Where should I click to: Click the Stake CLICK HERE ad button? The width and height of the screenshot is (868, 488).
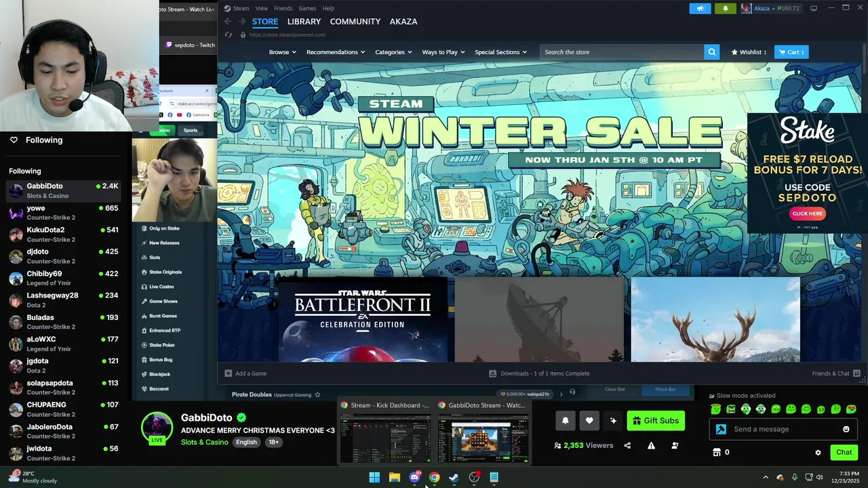click(x=808, y=213)
